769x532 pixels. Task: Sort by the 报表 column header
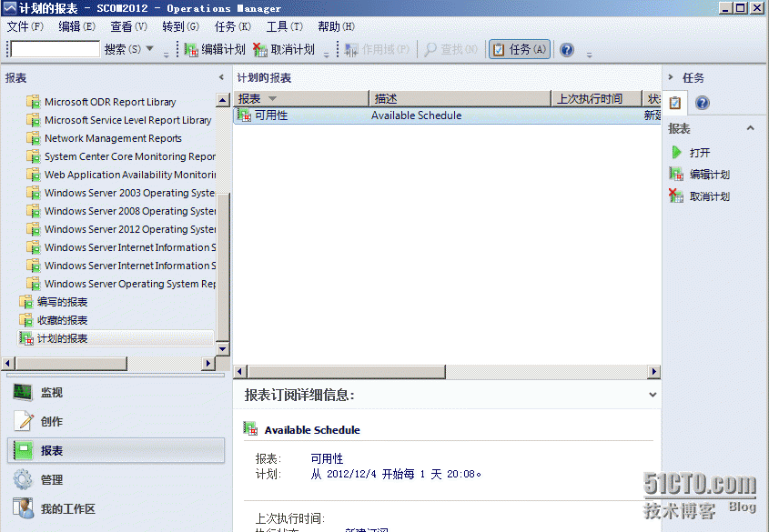point(301,99)
